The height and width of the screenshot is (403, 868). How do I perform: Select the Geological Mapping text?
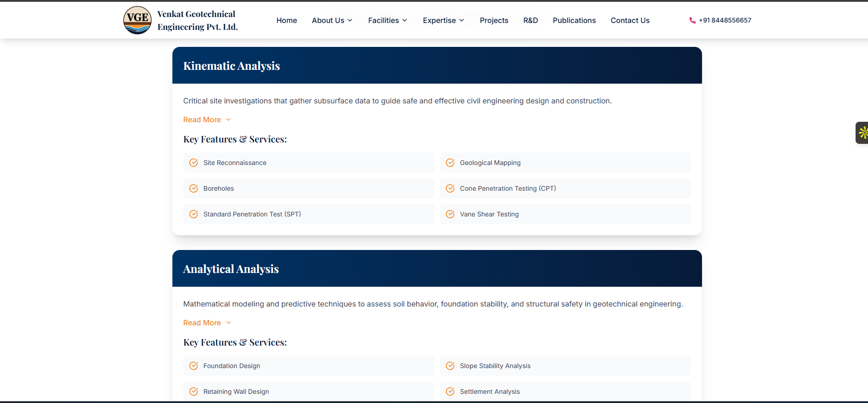[491, 163]
